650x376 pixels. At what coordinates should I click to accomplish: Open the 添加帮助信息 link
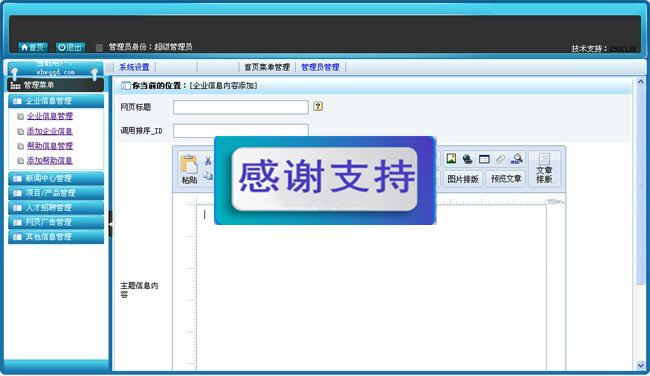point(50,160)
